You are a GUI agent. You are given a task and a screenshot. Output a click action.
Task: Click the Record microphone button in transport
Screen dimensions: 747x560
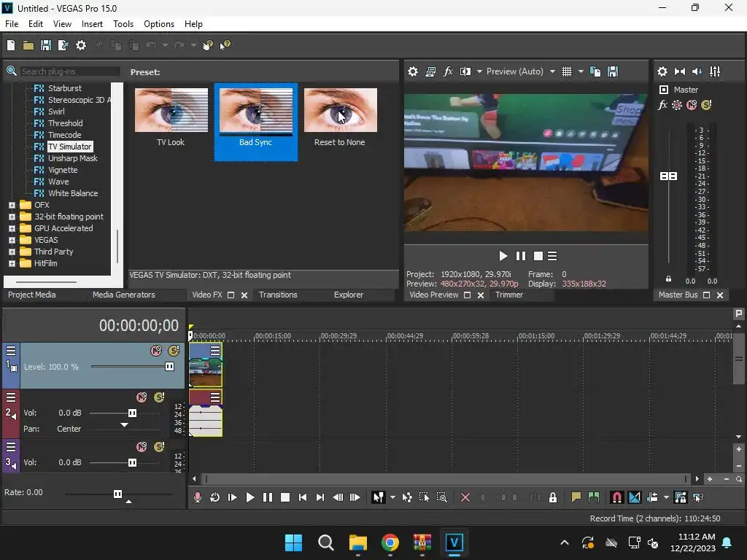[197, 497]
